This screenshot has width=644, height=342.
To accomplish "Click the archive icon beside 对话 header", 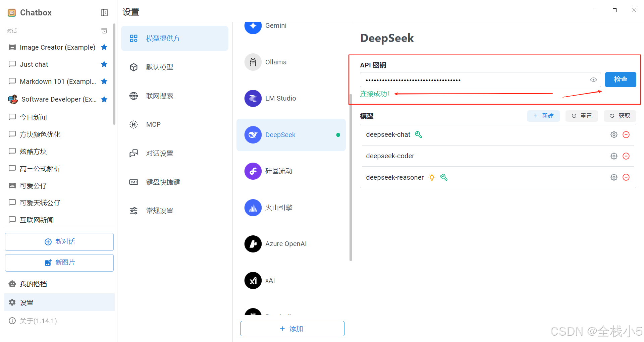I will [104, 31].
